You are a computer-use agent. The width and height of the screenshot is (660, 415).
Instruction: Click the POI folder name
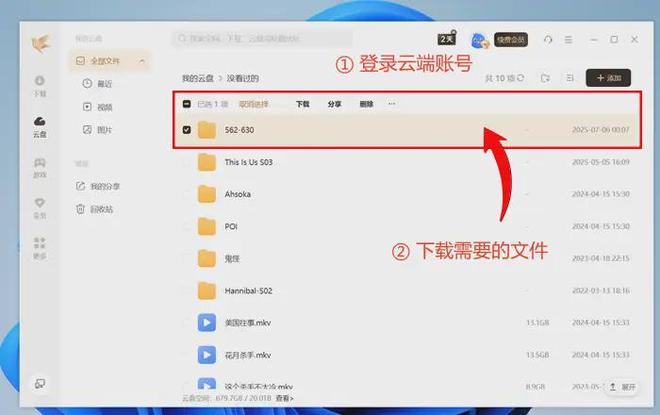click(231, 226)
